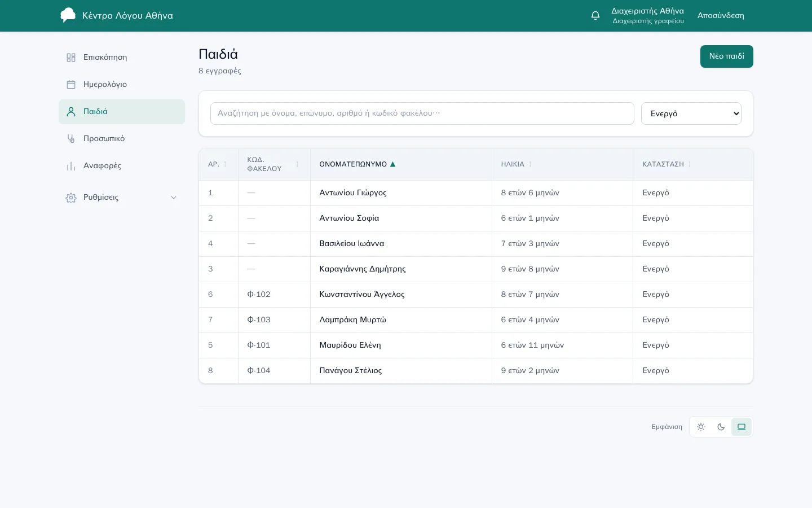Open Επισκόπηση in the sidebar
812x508 pixels.
[122, 58]
